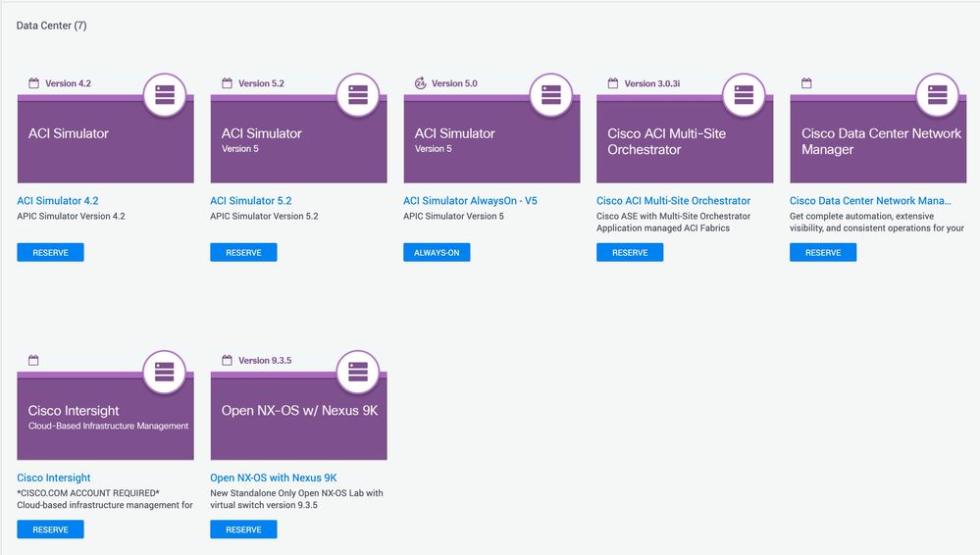Viewport: 980px width, 555px height.
Task: Click '*CISCO.COM ACCOUNT REQUIRED*' text
Action: [88, 493]
